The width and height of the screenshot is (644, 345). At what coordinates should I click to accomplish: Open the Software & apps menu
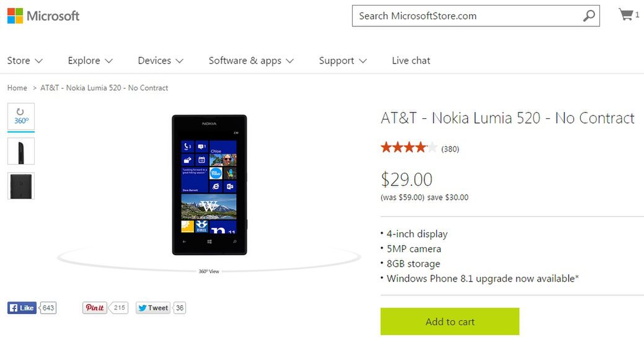pos(251,61)
